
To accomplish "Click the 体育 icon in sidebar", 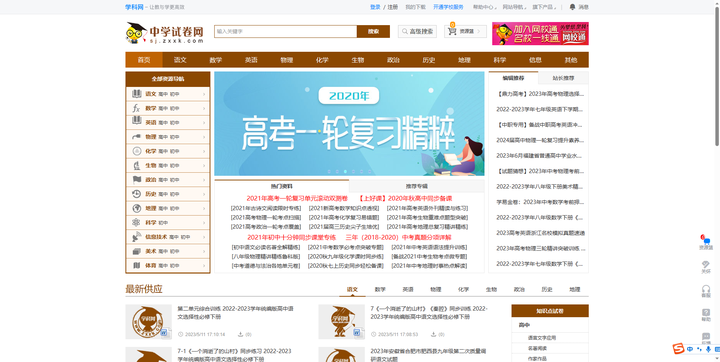I will click(136, 266).
